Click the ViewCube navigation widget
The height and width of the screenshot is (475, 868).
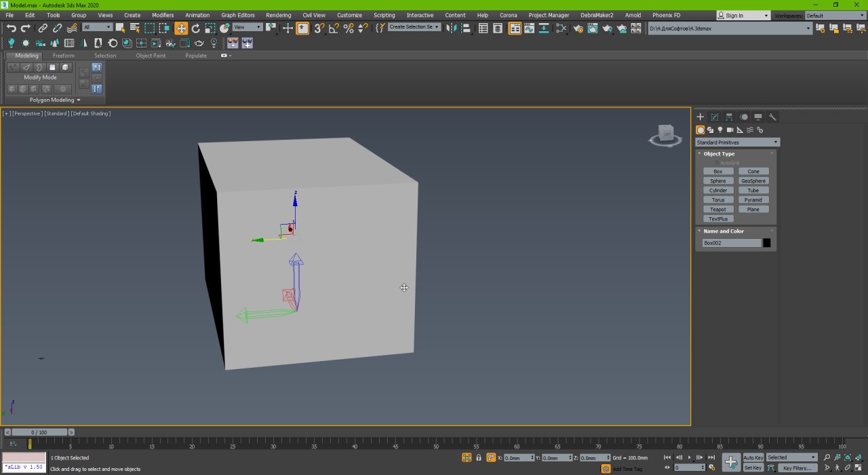[x=665, y=135]
